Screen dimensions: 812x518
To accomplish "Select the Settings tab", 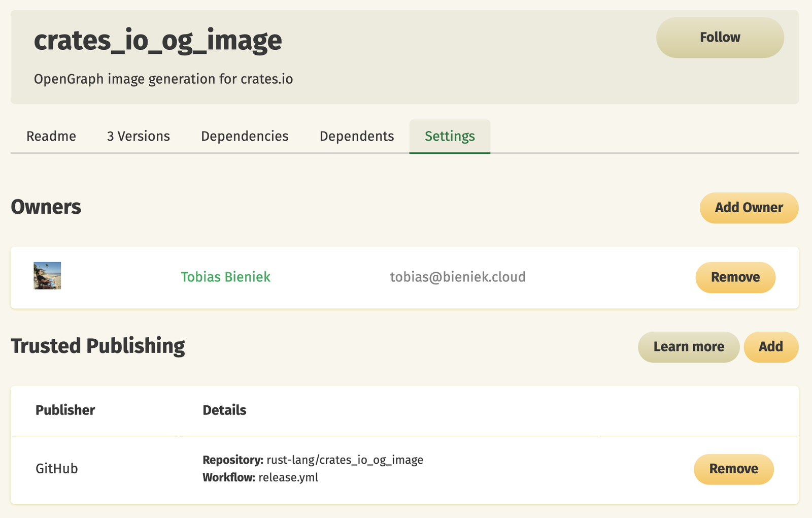I will [450, 136].
